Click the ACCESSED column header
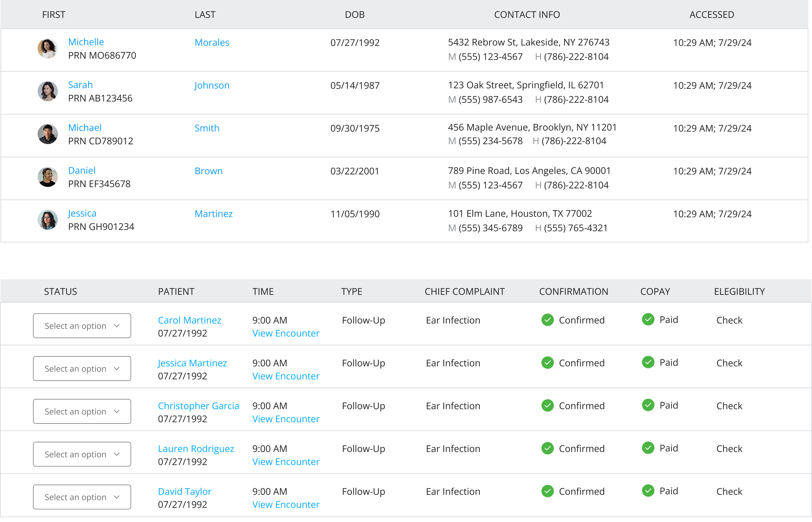Viewport: 812px width, 522px height. click(x=712, y=14)
